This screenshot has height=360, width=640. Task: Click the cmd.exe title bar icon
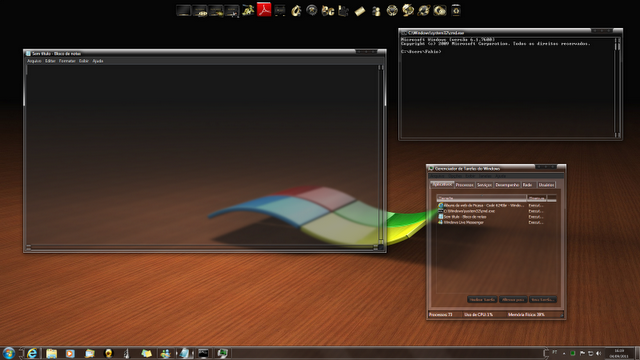[x=404, y=33]
